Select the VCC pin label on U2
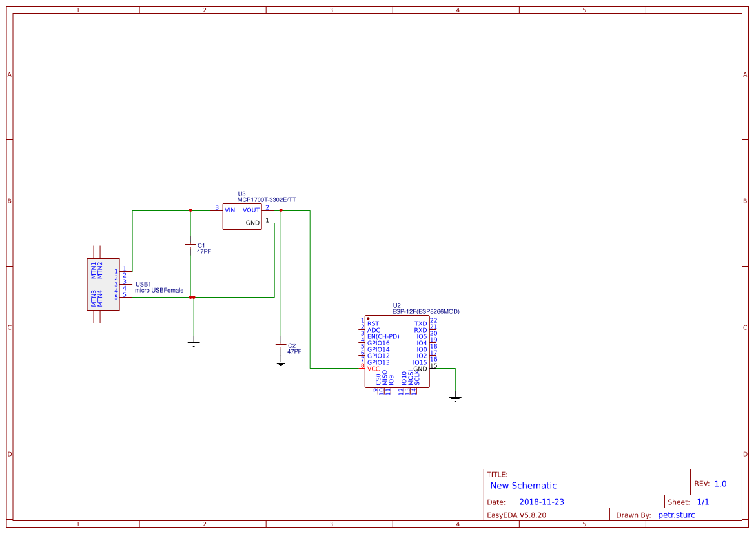The width and height of the screenshot is (756, 534). 374,369
